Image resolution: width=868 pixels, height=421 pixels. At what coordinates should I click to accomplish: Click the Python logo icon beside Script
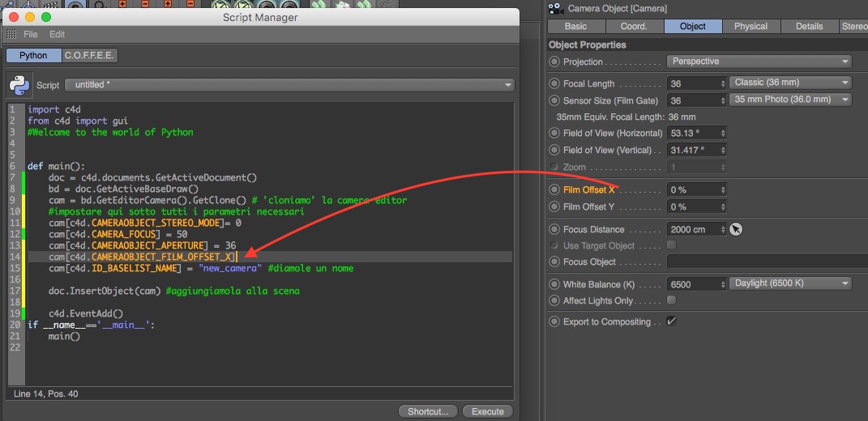[x=19, y=85]
